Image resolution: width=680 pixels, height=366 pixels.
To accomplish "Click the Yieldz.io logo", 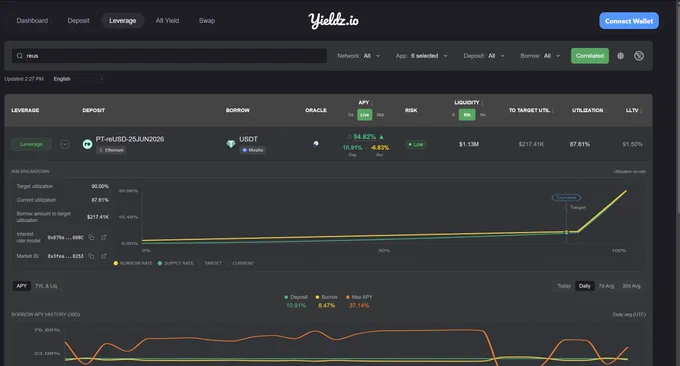I will [x=333, y=20].
